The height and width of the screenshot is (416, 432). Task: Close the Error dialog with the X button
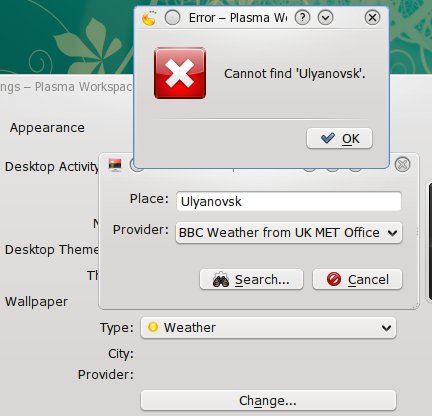pos(372,17)
